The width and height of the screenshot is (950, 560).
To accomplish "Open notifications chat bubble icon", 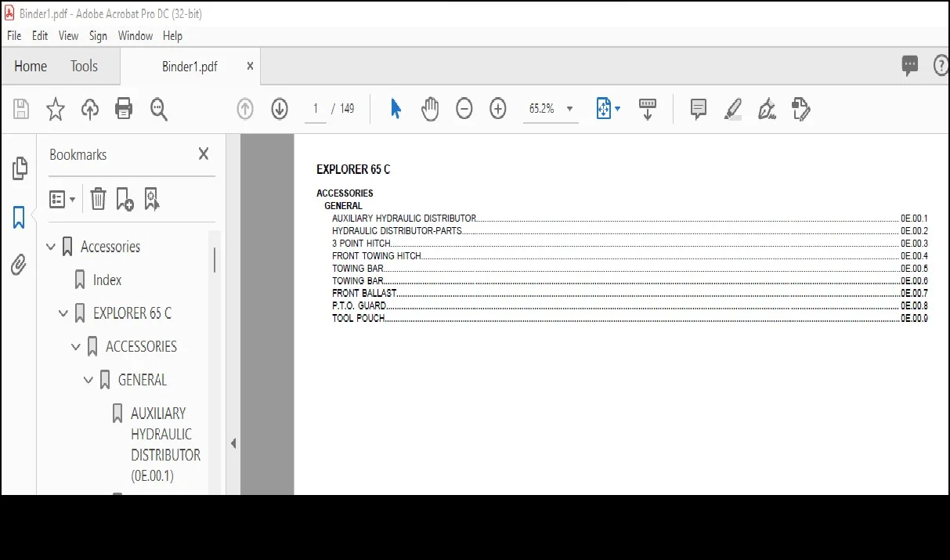I will pyautogui.click(x=909, y=66).
